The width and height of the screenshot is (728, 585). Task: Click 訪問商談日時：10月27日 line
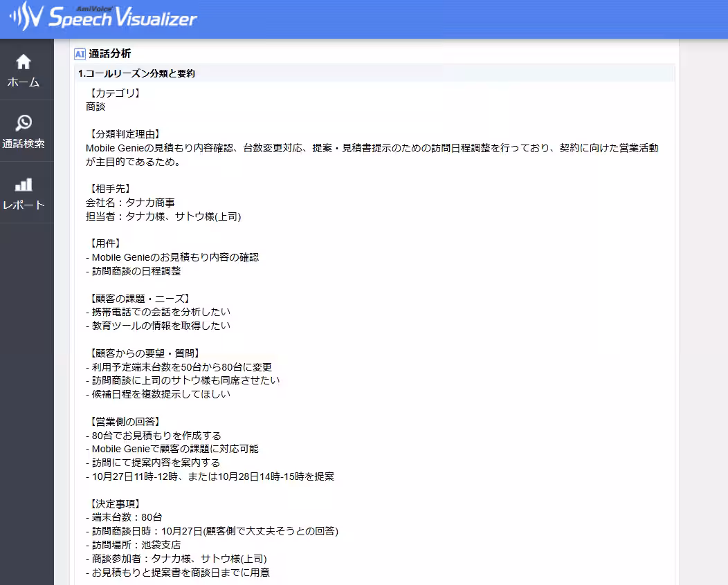tap(212, 531)
